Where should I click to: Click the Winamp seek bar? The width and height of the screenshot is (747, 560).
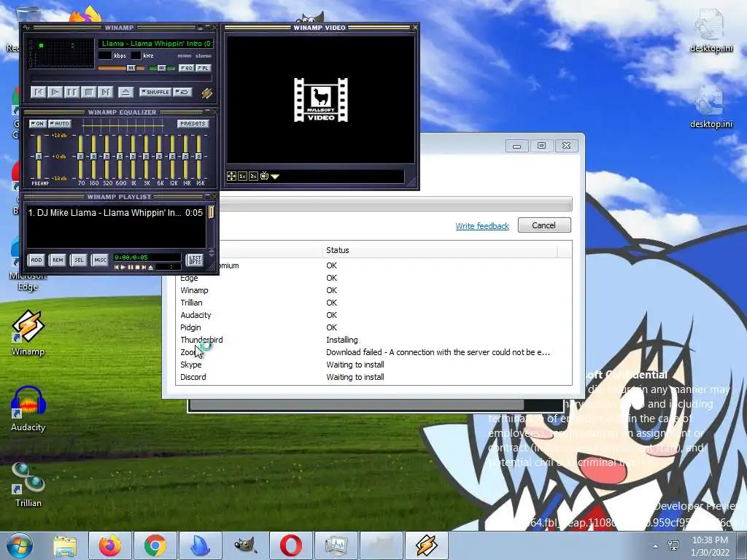click(121, 77)
